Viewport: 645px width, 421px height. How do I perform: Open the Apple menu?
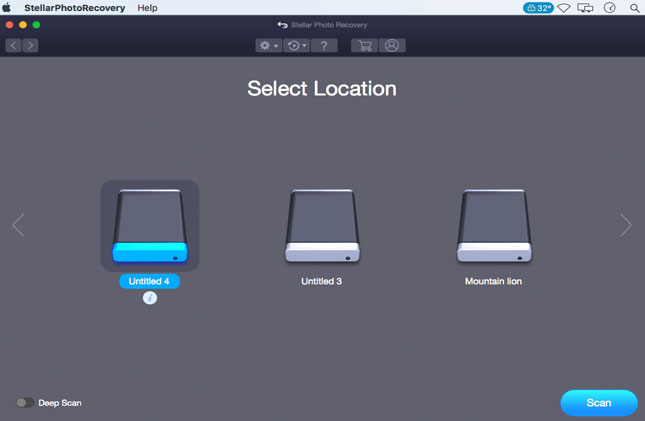click(7, 7)
